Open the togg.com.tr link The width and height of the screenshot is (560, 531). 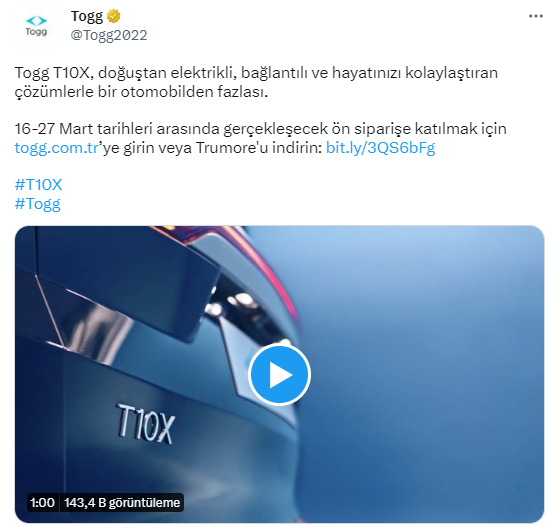pyautogui.click(x=56, y=148)
